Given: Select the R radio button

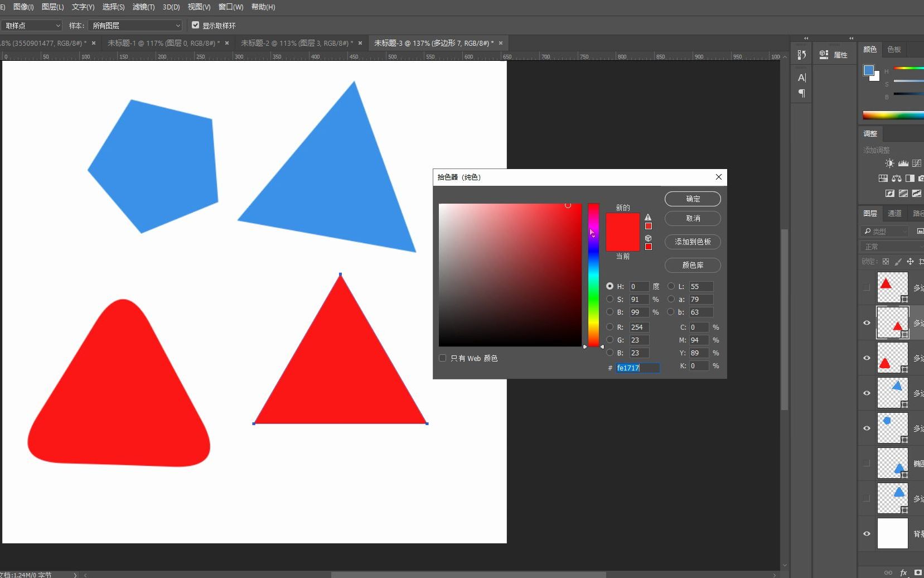Looking at the screenshot, I should click(x=609, y=327).
